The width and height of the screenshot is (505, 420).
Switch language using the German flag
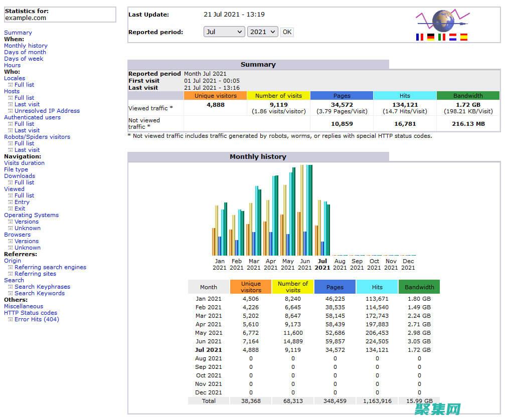pyautogui.click(x=430, y=37)
